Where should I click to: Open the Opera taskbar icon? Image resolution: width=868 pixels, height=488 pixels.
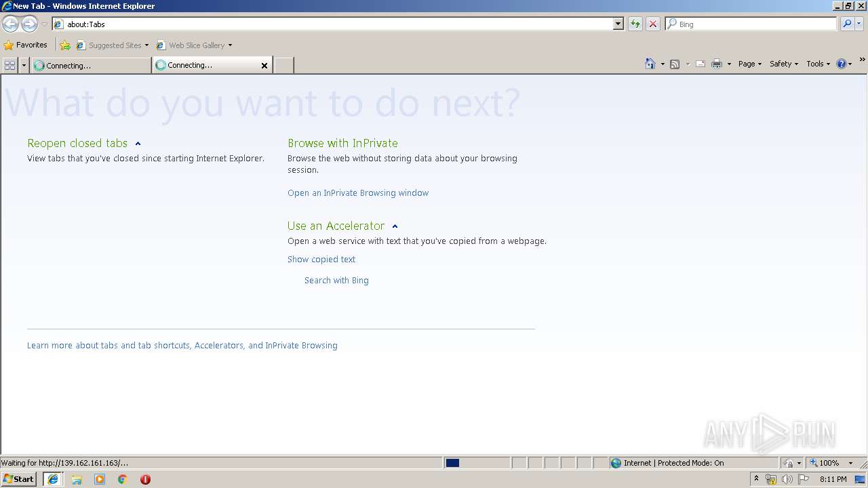tap(145, 479)
